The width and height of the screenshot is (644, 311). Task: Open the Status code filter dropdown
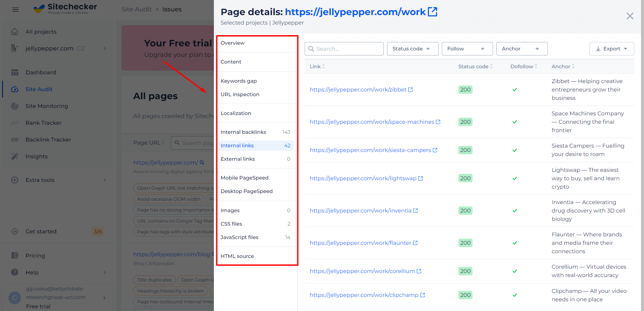point(413,49)
